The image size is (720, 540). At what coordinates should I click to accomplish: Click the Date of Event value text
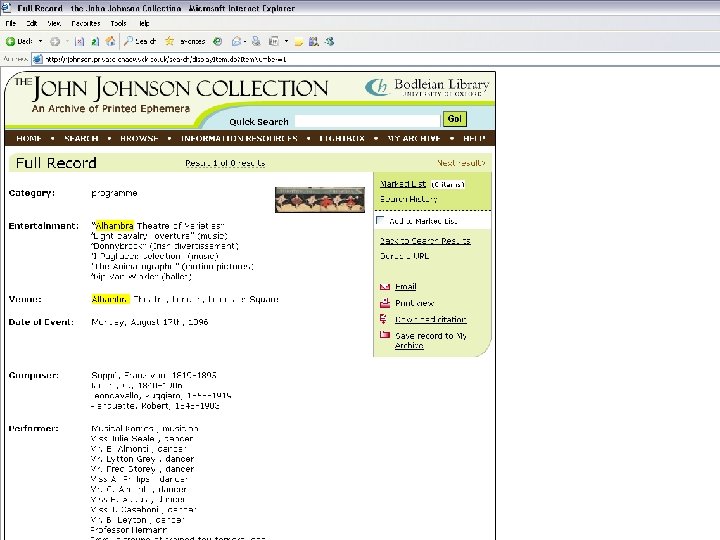coord(150,322)
